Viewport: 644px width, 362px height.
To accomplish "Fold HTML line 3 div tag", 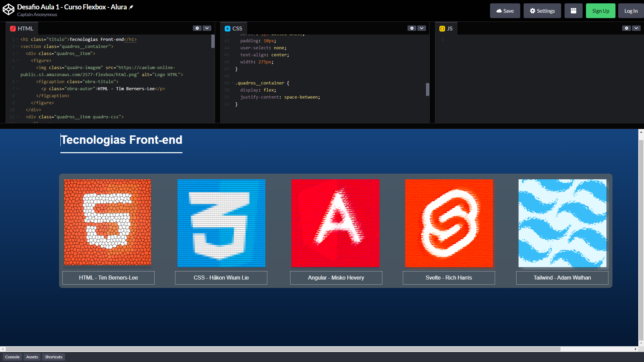I will [x=18, y=54].
